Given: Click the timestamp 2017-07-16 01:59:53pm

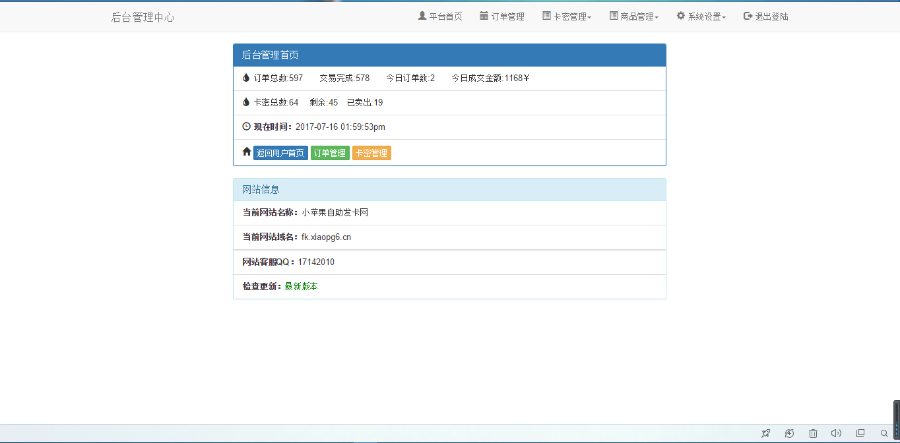Looking at the screenshot, I should coord(340,127).
